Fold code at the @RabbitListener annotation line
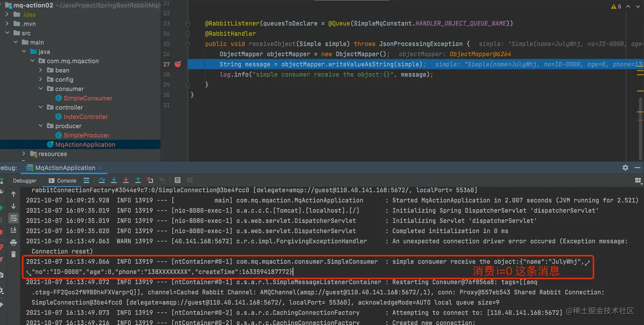The height and width of the screenshot is (325, 644). click(188, 24)
